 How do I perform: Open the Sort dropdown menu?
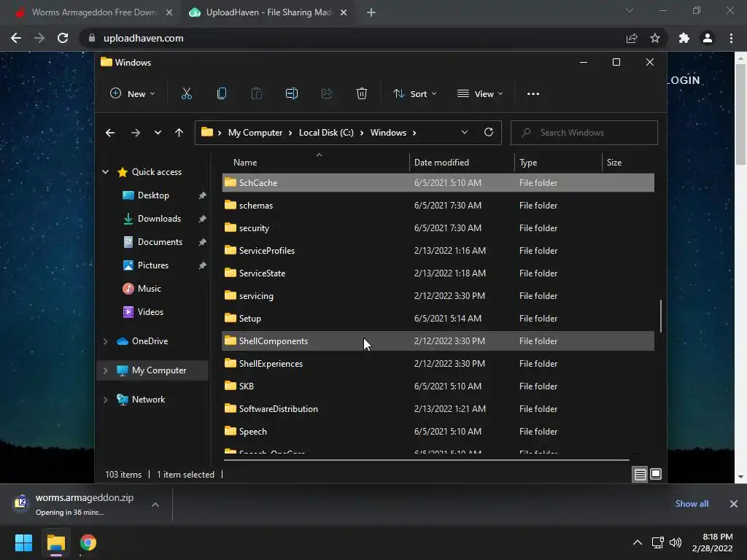click(414, 94)
